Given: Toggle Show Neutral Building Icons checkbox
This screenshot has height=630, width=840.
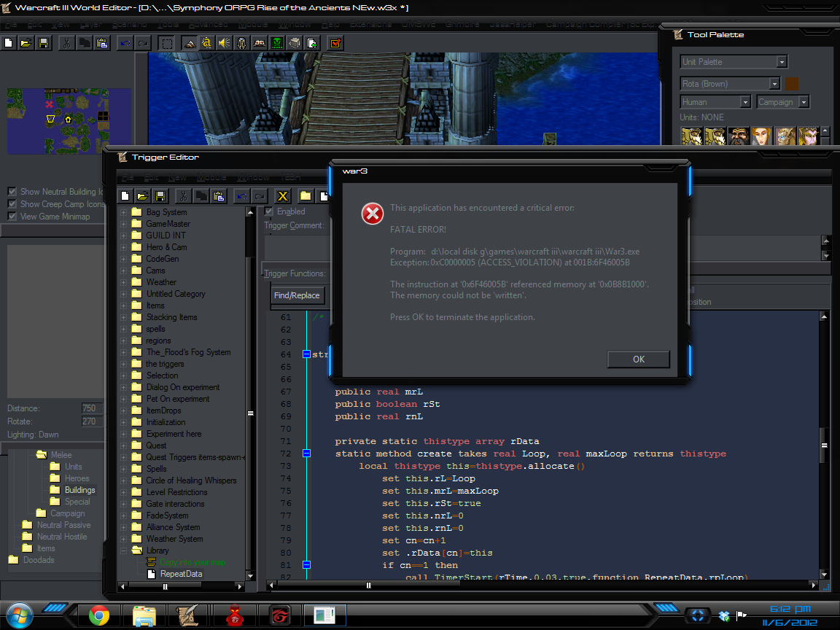Looking at the screenshot, I should point(12,191).
